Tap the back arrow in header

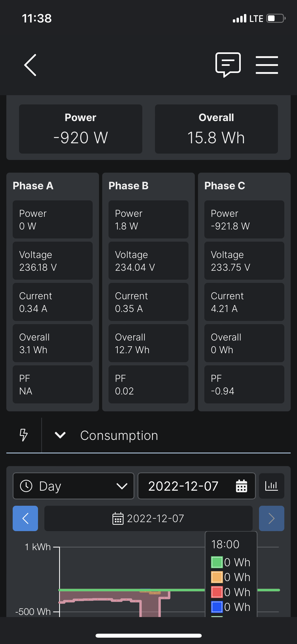coord(30,65)
